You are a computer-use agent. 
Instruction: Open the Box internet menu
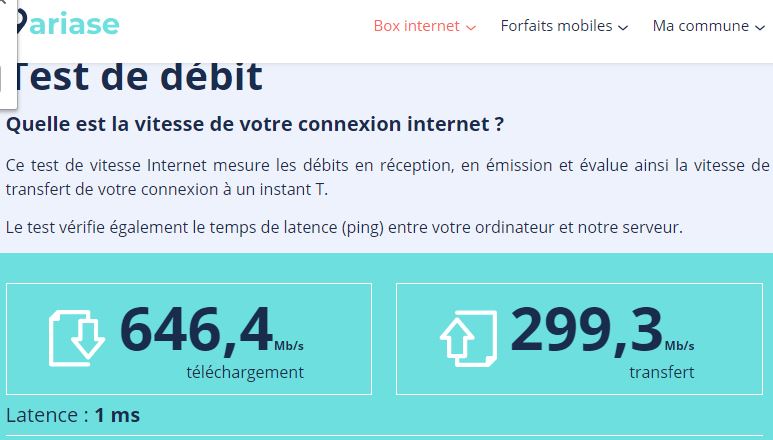click(416, 26)
